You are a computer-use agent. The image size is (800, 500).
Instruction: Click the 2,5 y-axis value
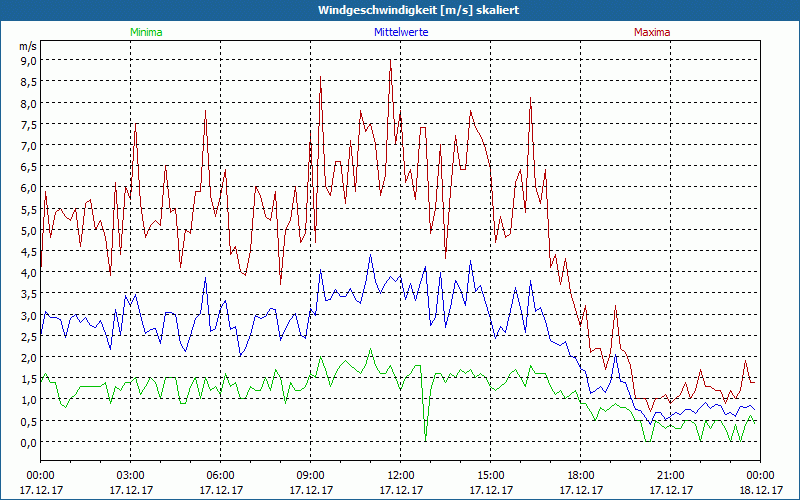pyautogui.click(x=28, y=337)
